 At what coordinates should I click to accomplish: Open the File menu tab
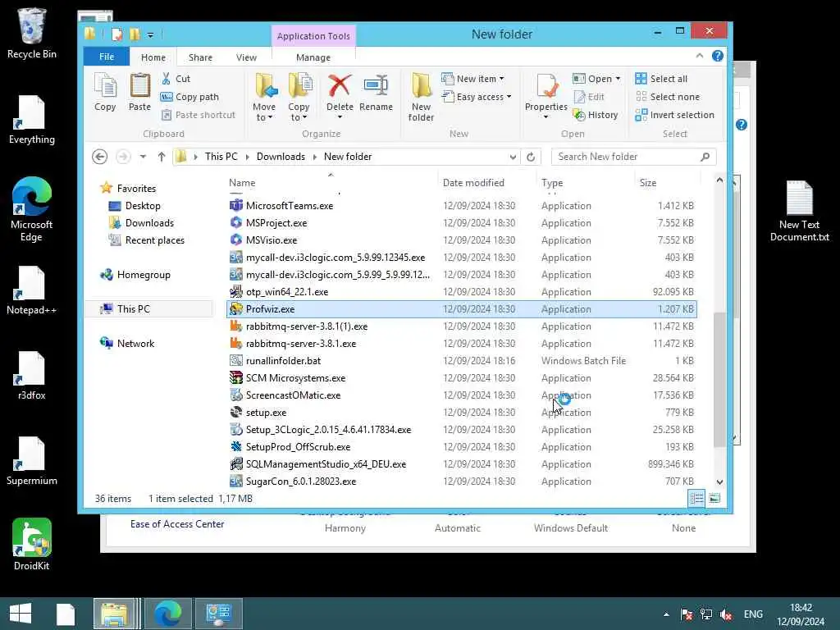pos(107,57)
